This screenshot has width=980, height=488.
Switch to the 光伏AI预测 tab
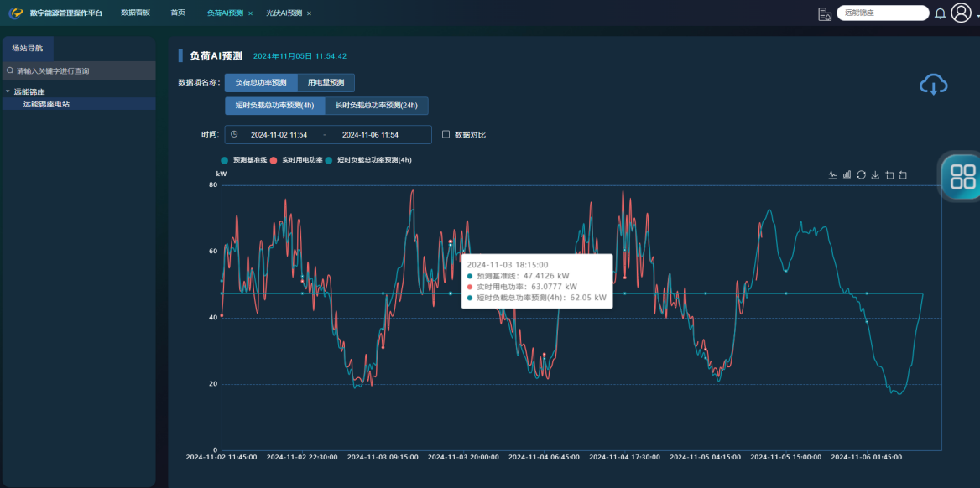[284, 13]
